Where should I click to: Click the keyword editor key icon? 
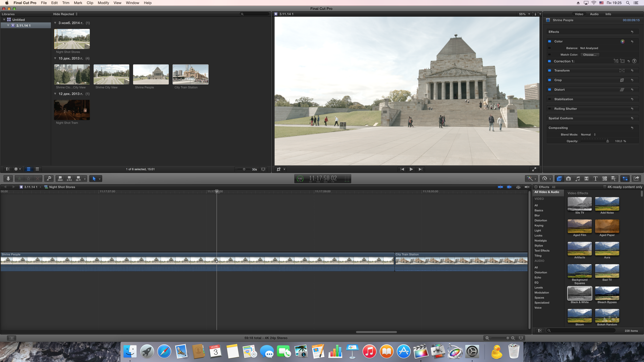(x=49, y=178)
